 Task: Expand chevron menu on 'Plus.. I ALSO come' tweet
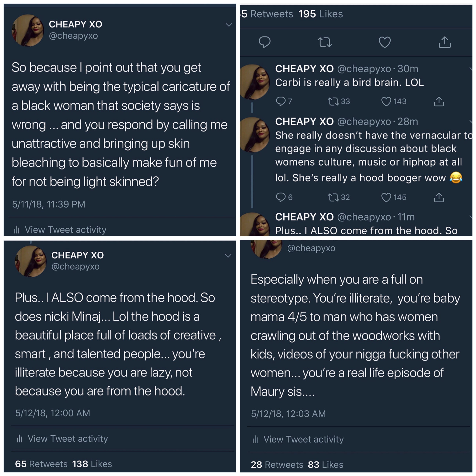coord(228,256)
